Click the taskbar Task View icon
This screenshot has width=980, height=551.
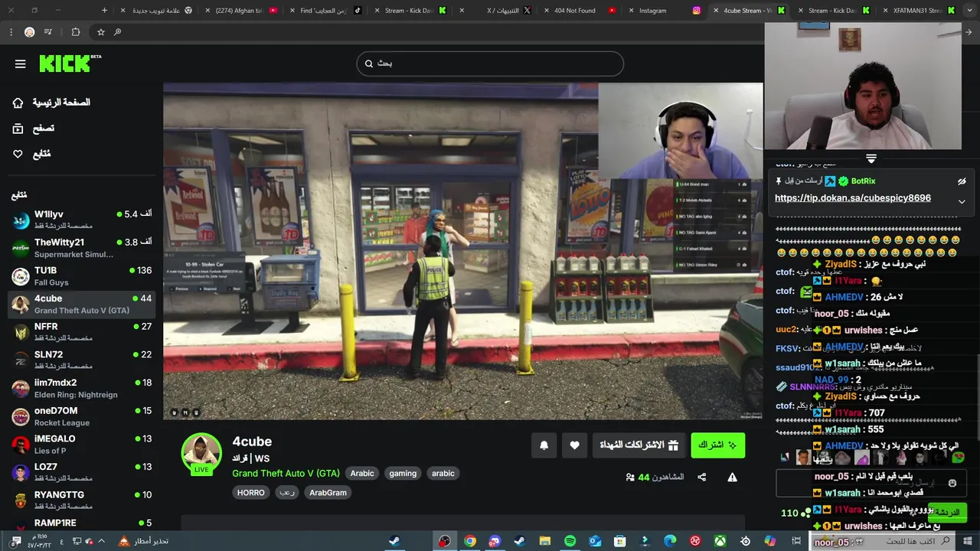point(796,541)
